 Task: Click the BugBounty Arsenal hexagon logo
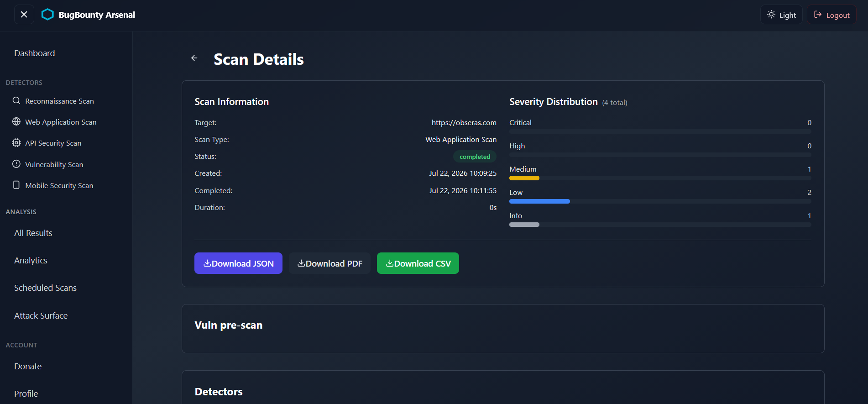(47, 15)
